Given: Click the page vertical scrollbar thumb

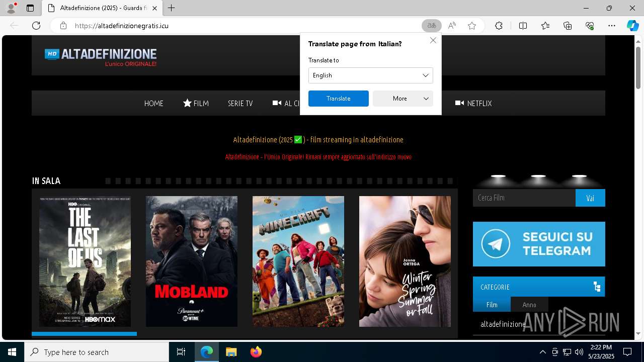Looking at the screenshot, I should point(638,67).
